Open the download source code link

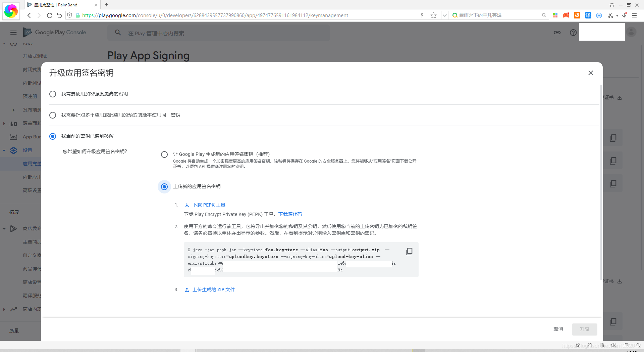tap(290, 214)
